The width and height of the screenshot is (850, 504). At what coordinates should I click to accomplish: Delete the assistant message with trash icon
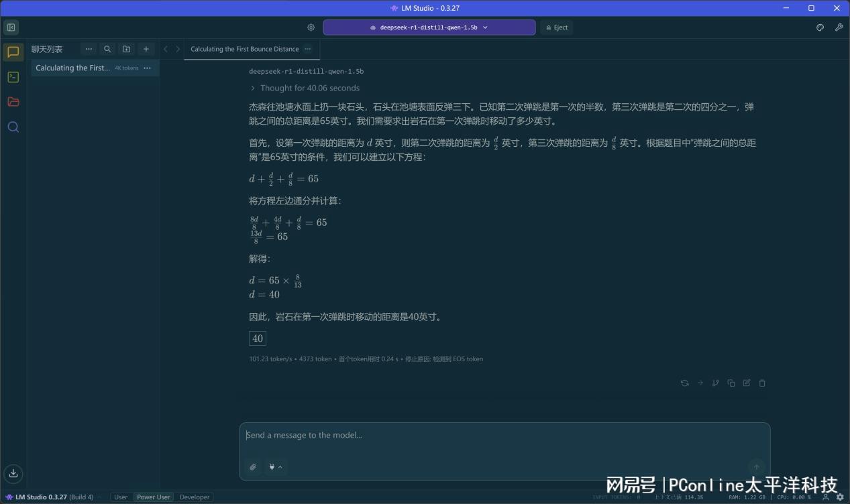(x=762, y=383)
